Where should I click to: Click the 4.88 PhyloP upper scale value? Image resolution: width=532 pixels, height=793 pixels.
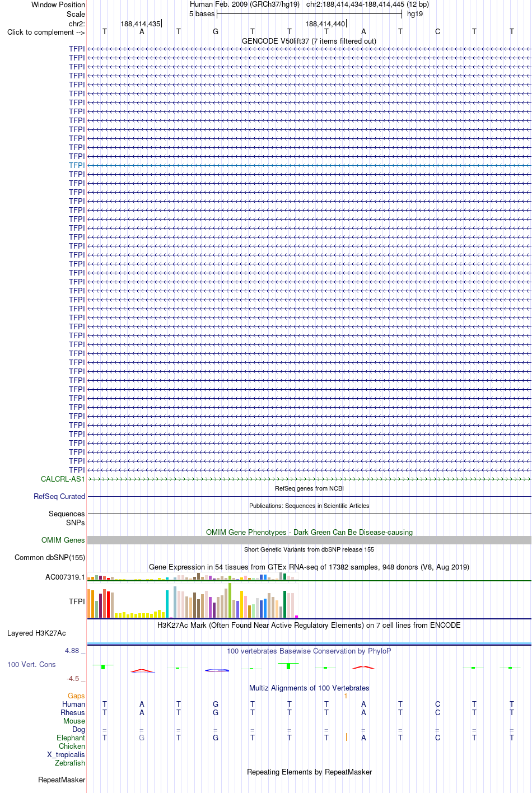click(x=72, y=650)
